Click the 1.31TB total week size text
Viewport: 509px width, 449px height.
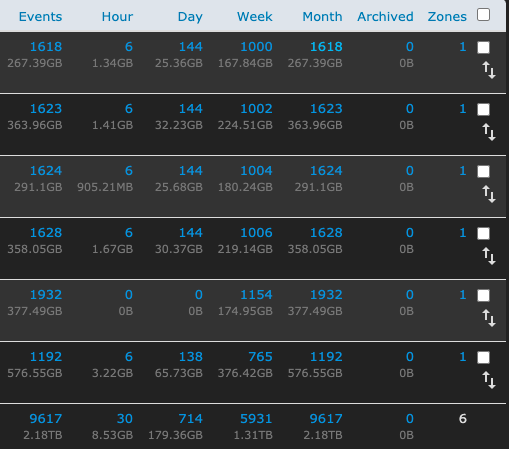[253, 435]
